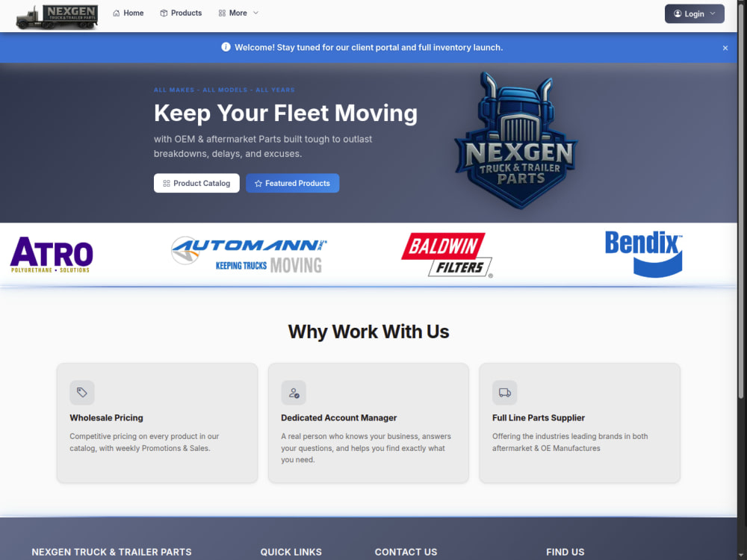Click the grid icon in Product Catalog button
747x560 pixels.
pos(167,184)
